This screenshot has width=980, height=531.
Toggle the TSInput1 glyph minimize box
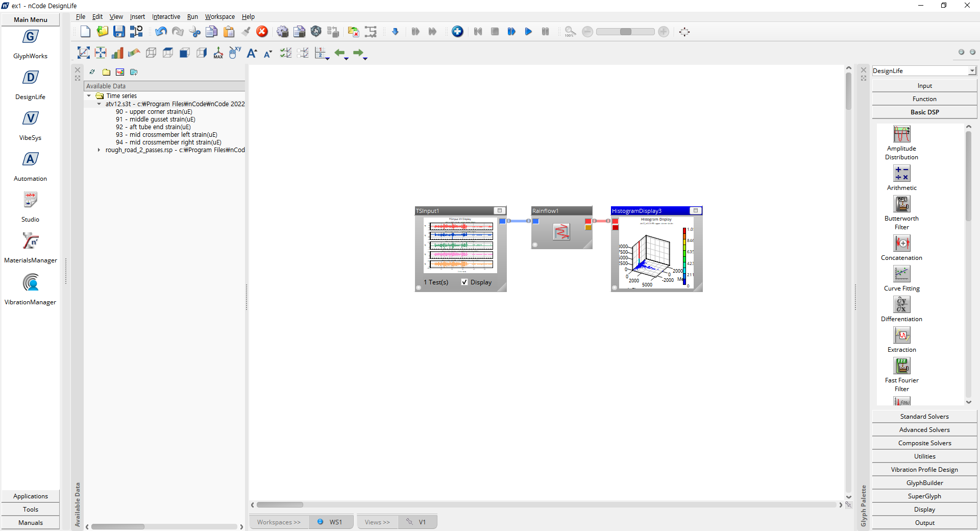point(500,210)
